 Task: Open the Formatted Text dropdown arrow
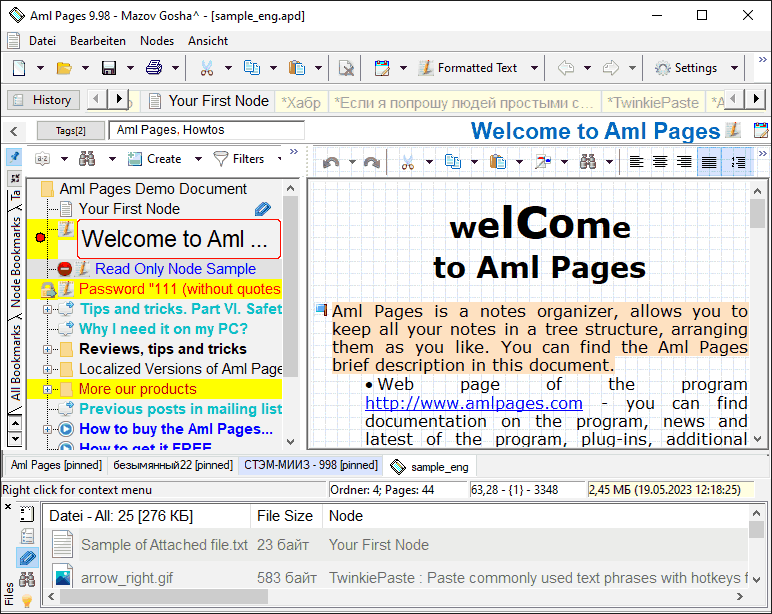coord(534,68)
